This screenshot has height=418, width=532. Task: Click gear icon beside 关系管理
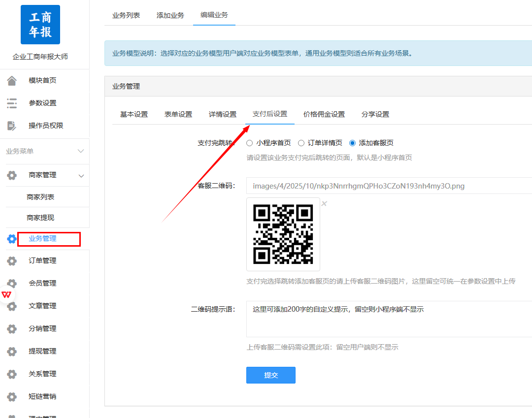(x=12, y=374)
